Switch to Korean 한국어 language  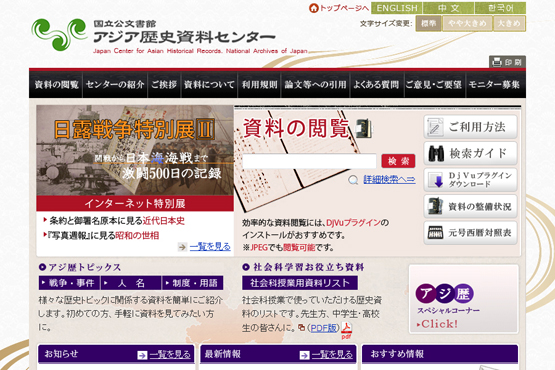point(500,8)
